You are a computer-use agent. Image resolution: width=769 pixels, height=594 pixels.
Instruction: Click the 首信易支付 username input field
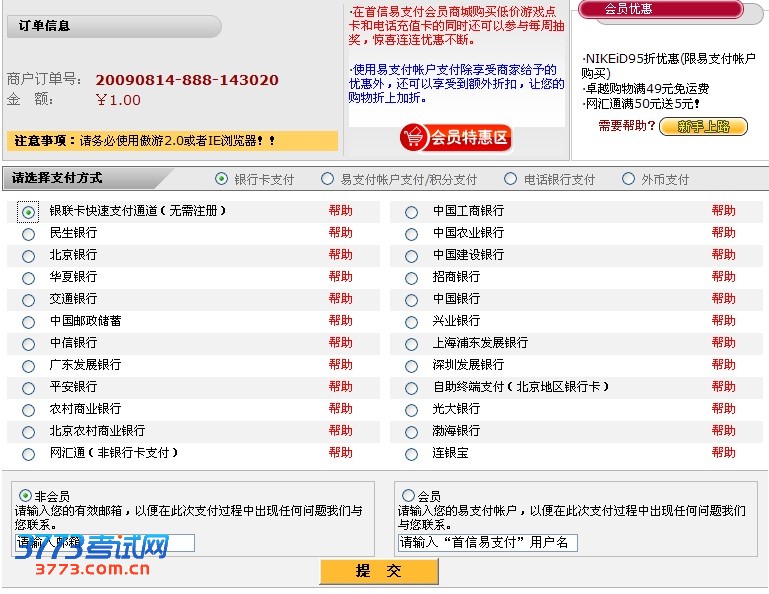point(487,542)
